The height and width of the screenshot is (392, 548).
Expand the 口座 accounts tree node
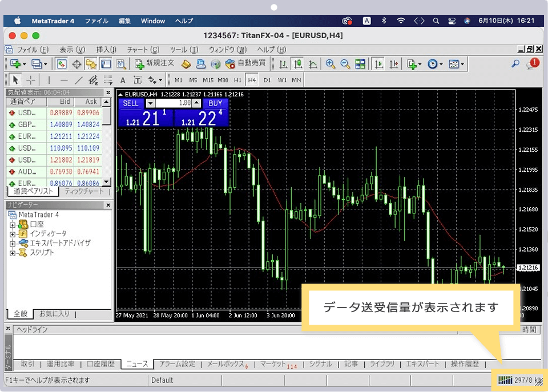coord(12,225)
